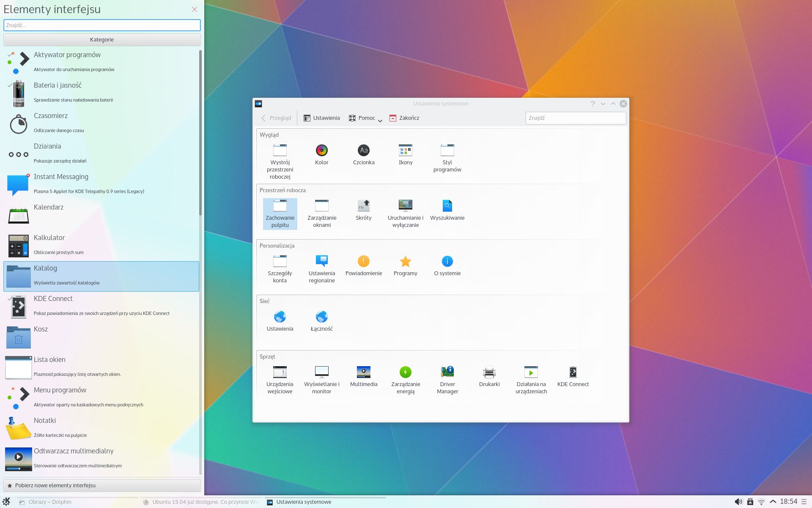Open Drukarki printers settings
This screenshot has width=812, height=508.
point(489,376)
